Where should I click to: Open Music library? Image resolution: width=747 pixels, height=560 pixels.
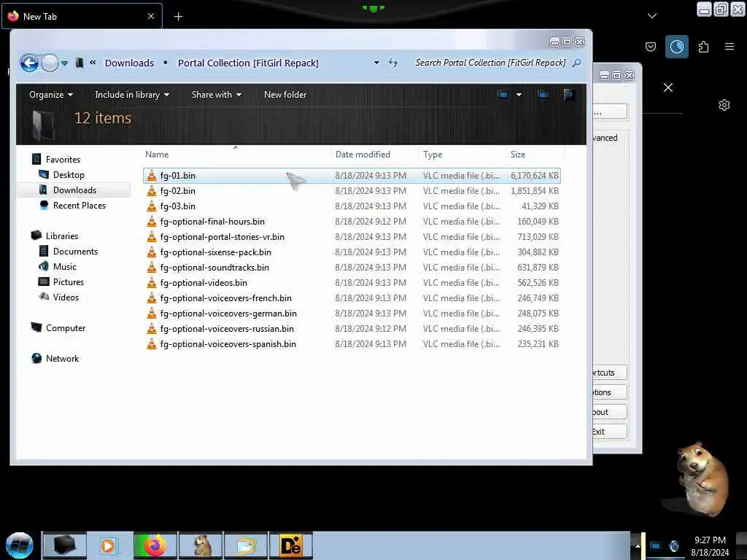pos(64,267)
